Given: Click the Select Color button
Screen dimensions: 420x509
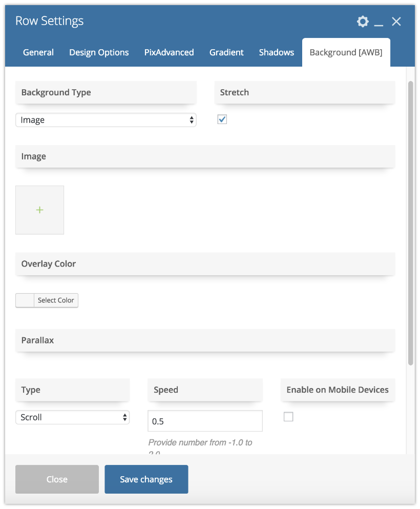Looking at the screenshot, I should click(56, 300).
